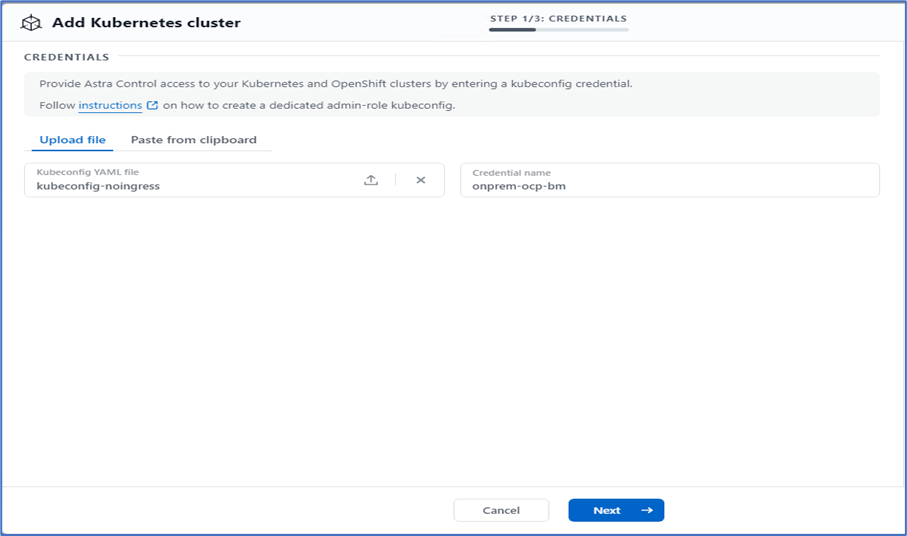Click the "Provide Astra Control access" info text

[335, 84]
